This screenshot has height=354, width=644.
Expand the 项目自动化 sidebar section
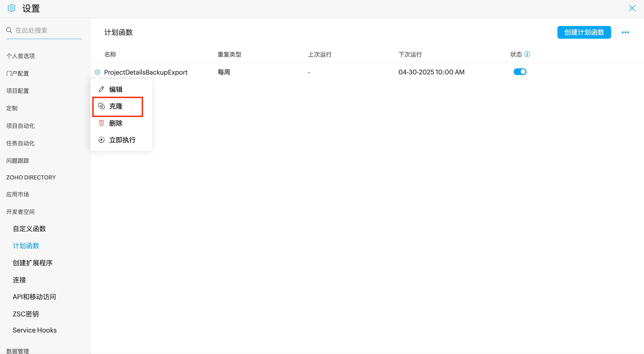coord(20,126)
